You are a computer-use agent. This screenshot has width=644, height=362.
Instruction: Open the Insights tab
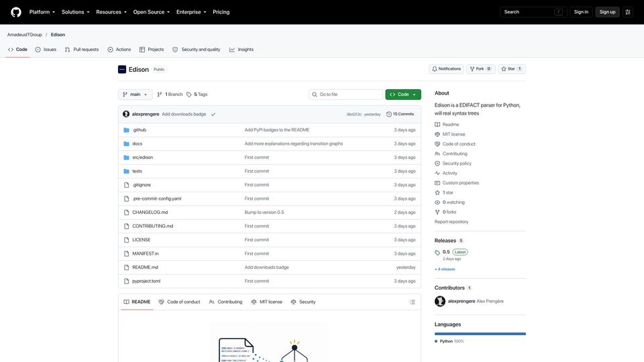click(241, 49)
